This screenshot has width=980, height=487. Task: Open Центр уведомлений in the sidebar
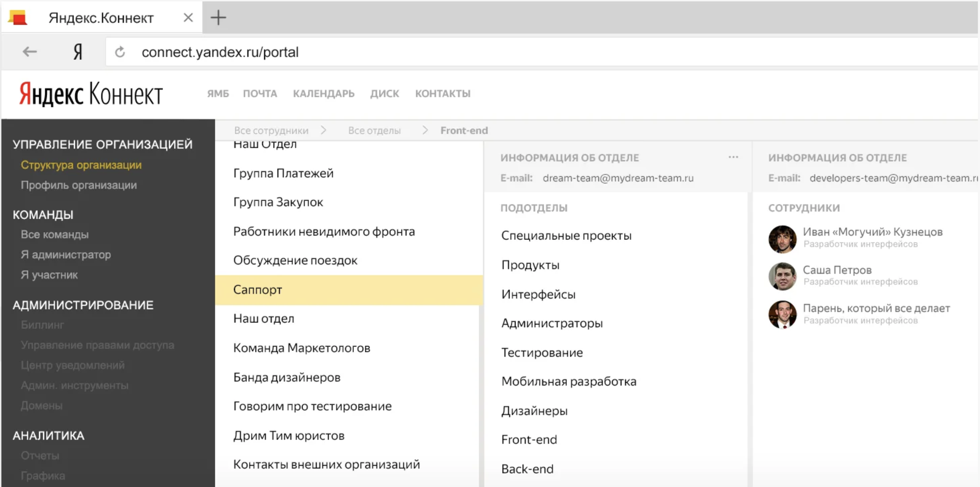pos(72,365)
